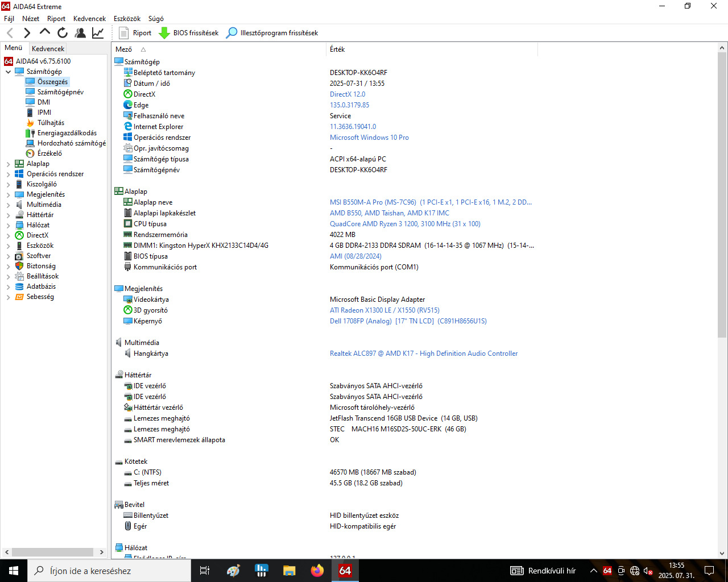Image resolution: width=728 pixels, height=582 pixels.
Task: Select Számítógépnév in the sidebar tree
Action: pos(60,92)
